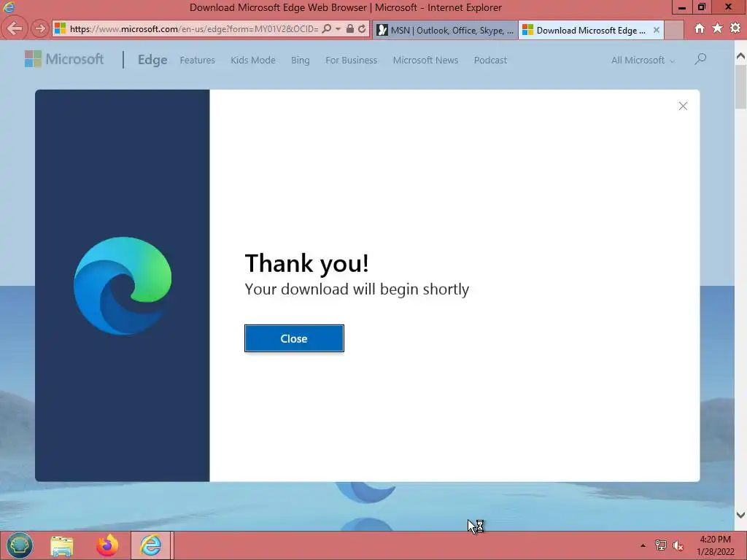Click the scrollbar up arrow

tap(740, 56)
